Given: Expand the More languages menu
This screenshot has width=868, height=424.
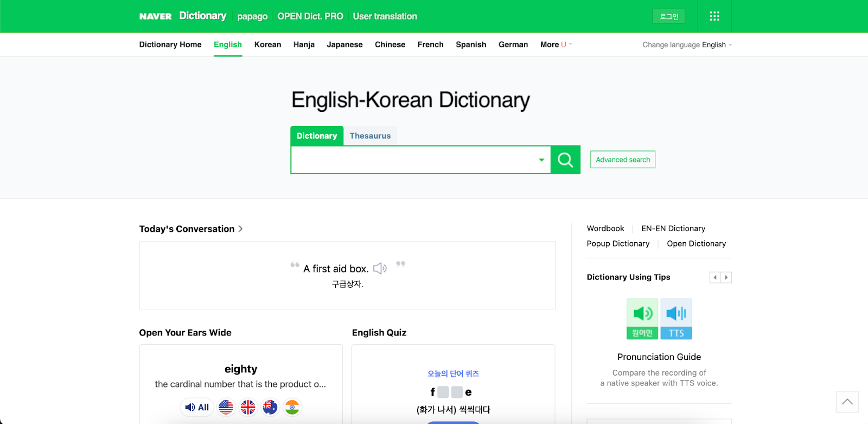Looking at the screenshot, I should pos(556,45).
